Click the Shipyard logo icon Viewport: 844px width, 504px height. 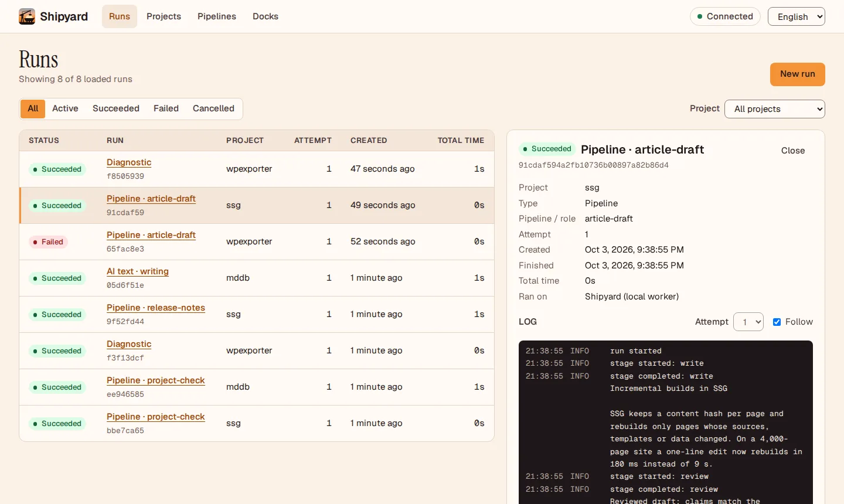pos(27,16)
